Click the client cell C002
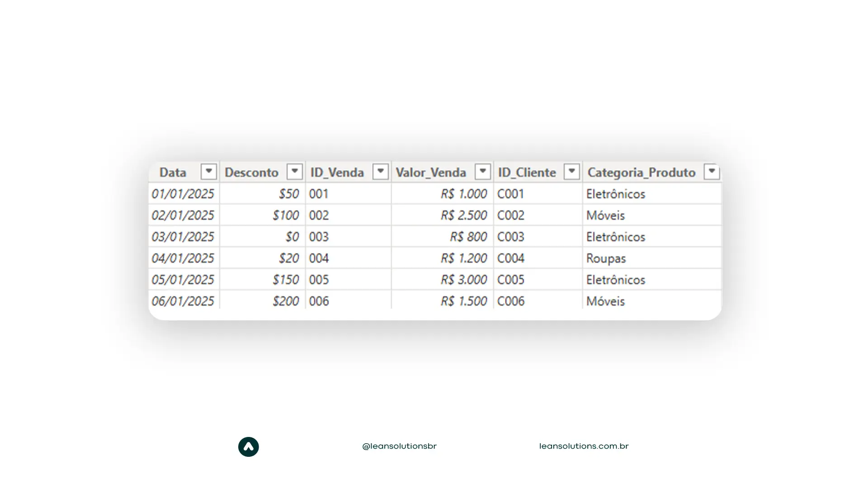The width and height of the screenshot is (868, 488). coord(538,215)
